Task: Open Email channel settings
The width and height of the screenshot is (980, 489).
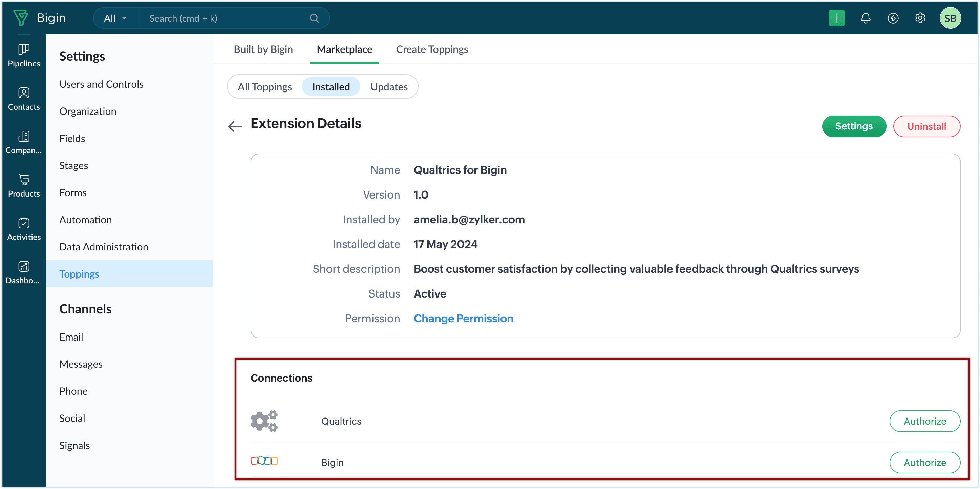Action: (71, 337)
